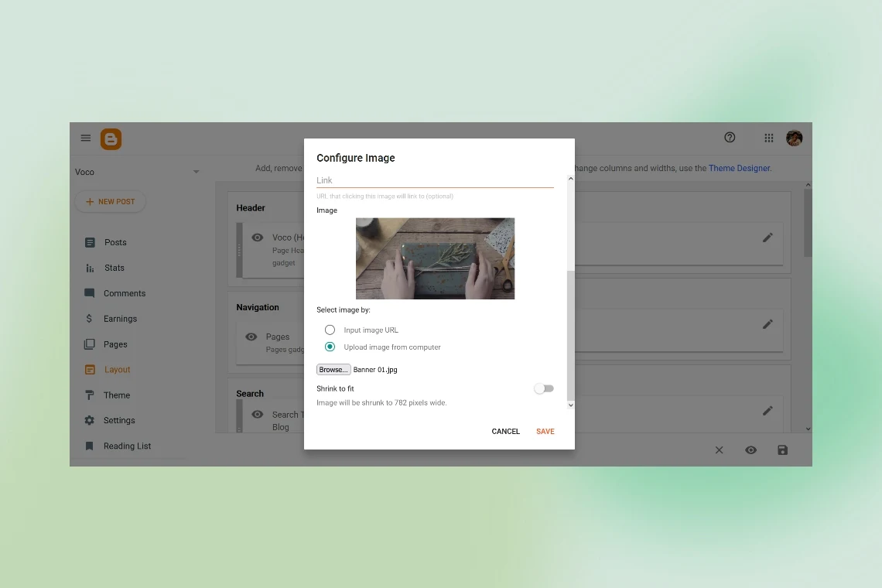
Task: Toggle visibility of the Pages gadget
Action: click(x=251, y=337)
